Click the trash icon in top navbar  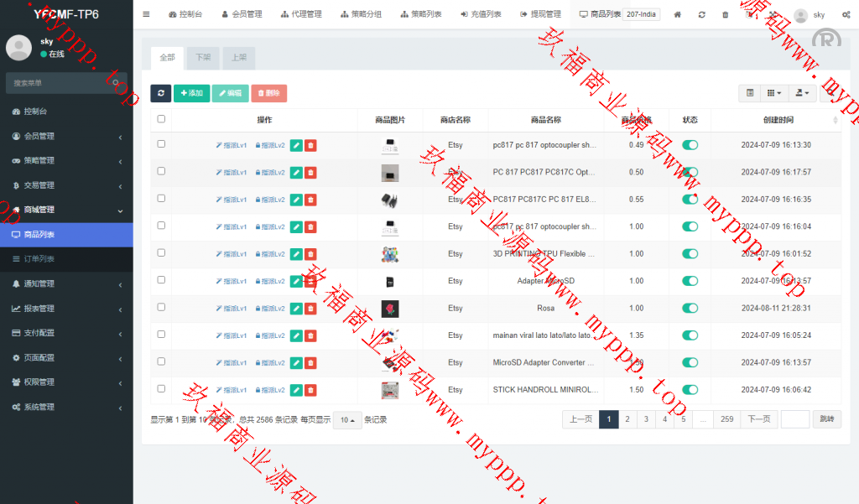tap(725, 14)
